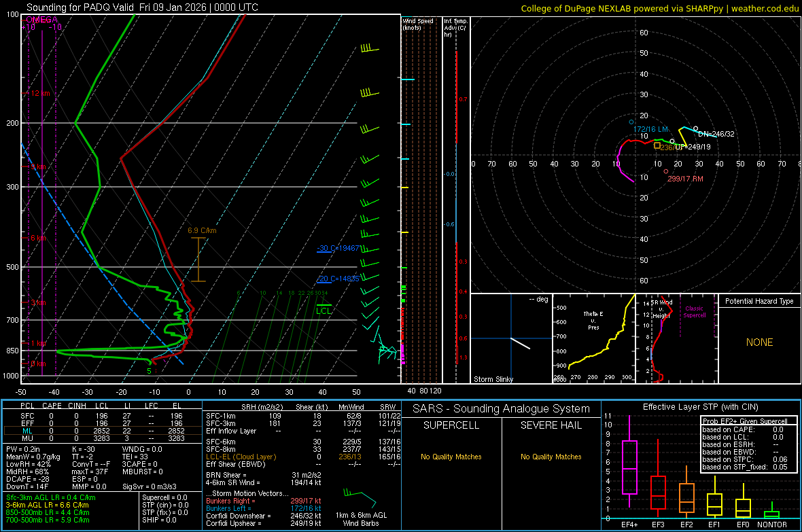Click the SARS - Sounding Analogue System header
Image resolution: width=802 pixels, height=532 pixels.
pos(501,409)
